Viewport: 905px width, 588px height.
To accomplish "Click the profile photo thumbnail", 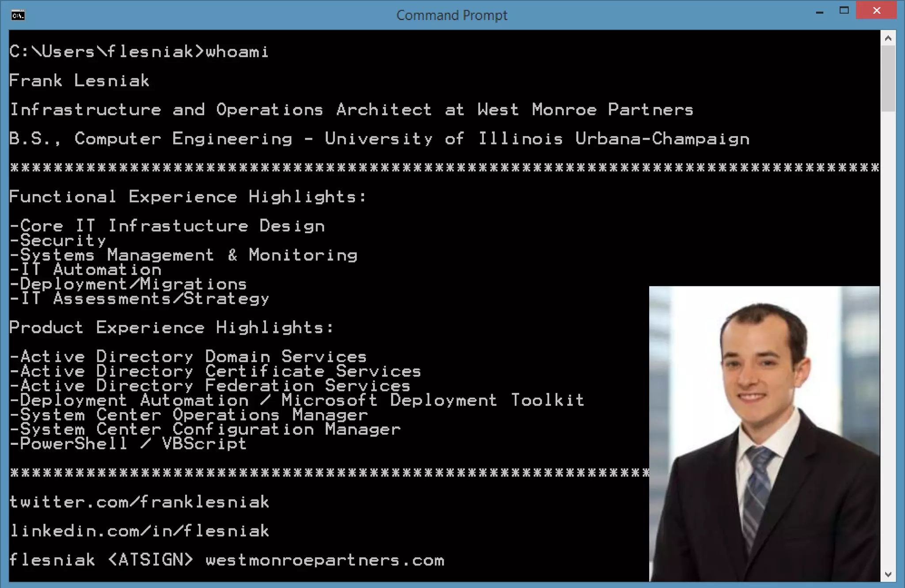I will pyautogui.click(x=764, y=434).
